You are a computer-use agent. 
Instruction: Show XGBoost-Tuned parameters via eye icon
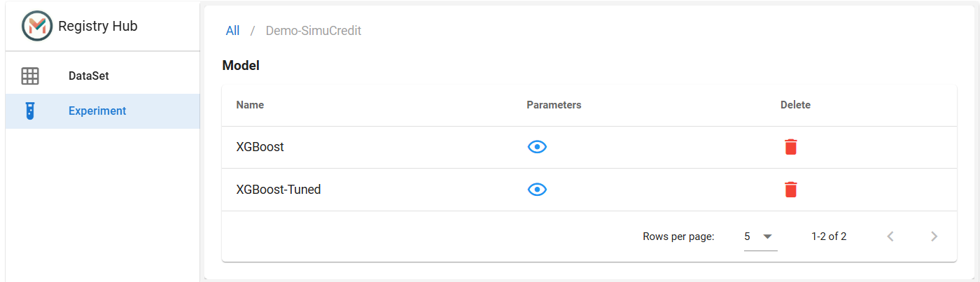[x=537, y=190]
